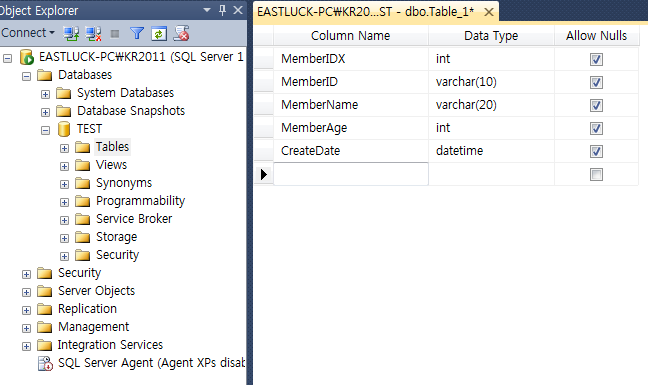Click the datetime data type cell
This screenshot has height=385, width=648.
click(x=491, y=151)
